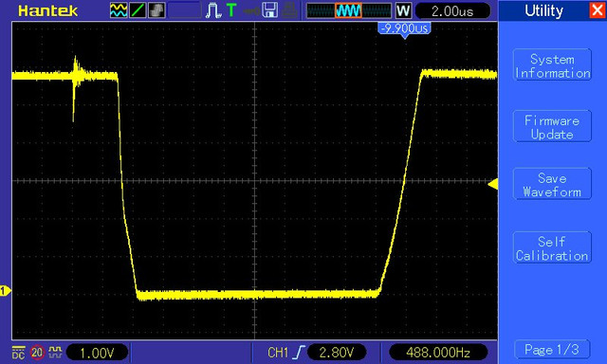The width and height of the screenshot is (607, 364).
Task: Click the yellow trigger level marker arrow
Action: [493, 184]
